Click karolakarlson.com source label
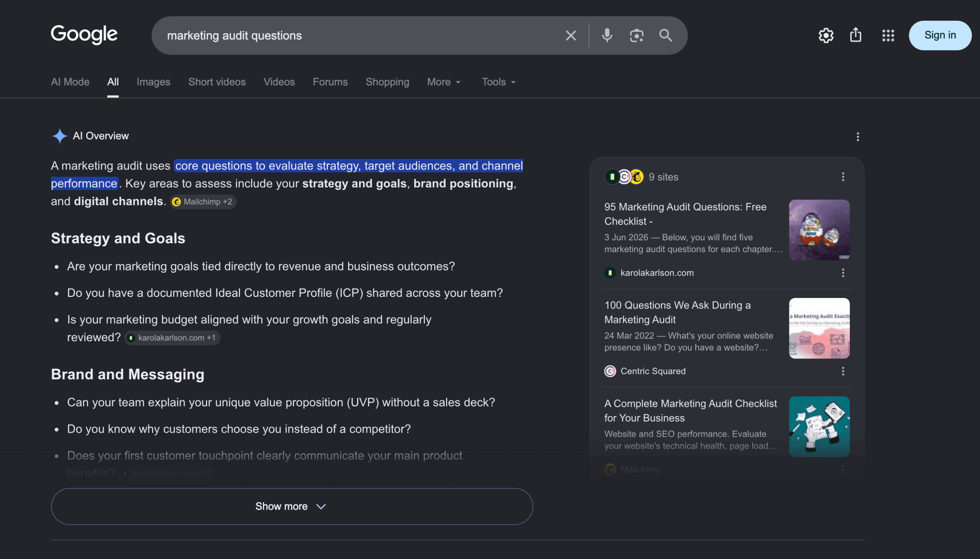Screen dimensions: 980x559 point(657,272)
